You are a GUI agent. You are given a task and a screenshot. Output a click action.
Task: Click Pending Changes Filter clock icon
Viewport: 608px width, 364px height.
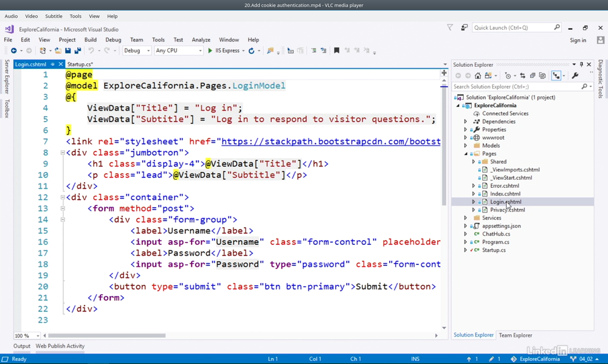[x=508, y=75]
